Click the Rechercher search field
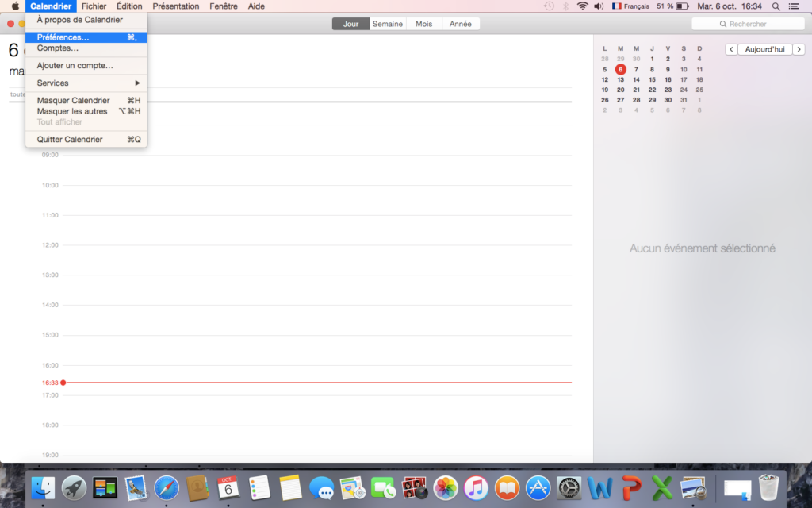The height and width of the screenshot is (508, 812). 748,24
